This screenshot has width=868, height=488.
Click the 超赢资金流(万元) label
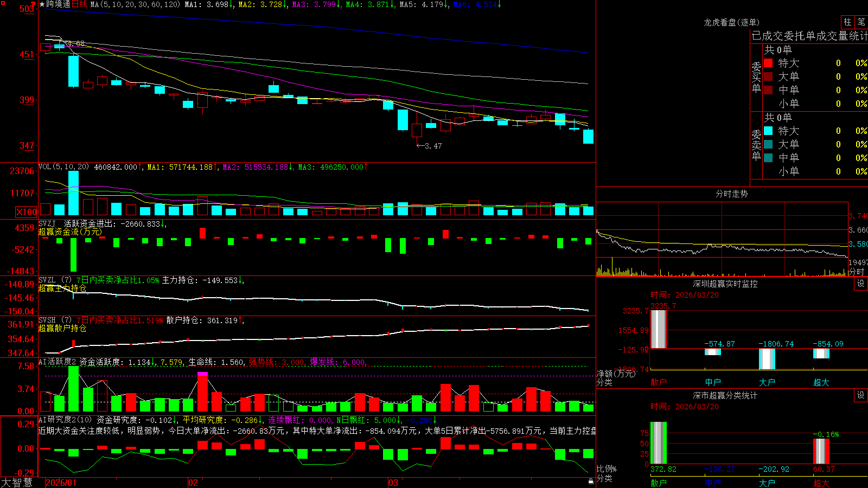point(70,232)
